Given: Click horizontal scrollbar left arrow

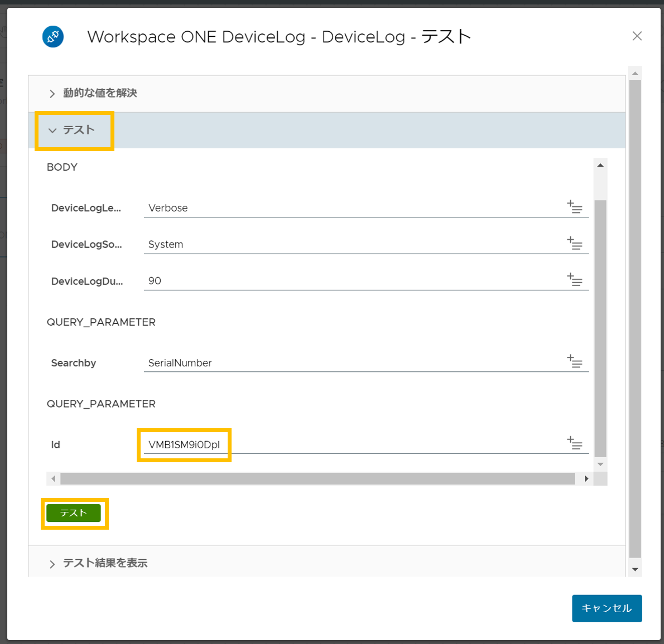Looking at the screenshot, I should (53, 478).
